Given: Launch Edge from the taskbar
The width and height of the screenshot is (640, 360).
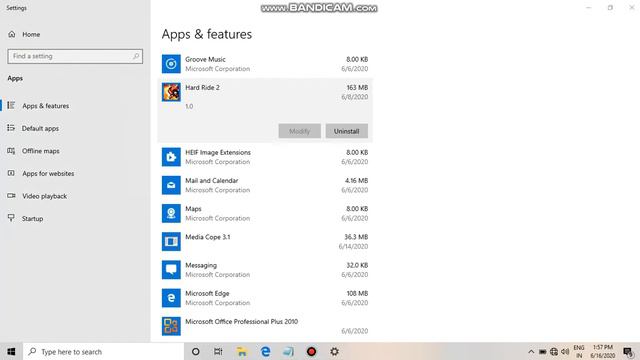Looking at the screenshot, I should pyautogui.click(x=265, y=351).
